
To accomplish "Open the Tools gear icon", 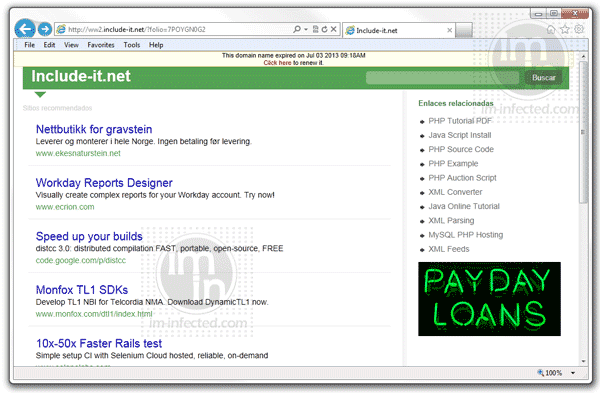I will [579, 29].
